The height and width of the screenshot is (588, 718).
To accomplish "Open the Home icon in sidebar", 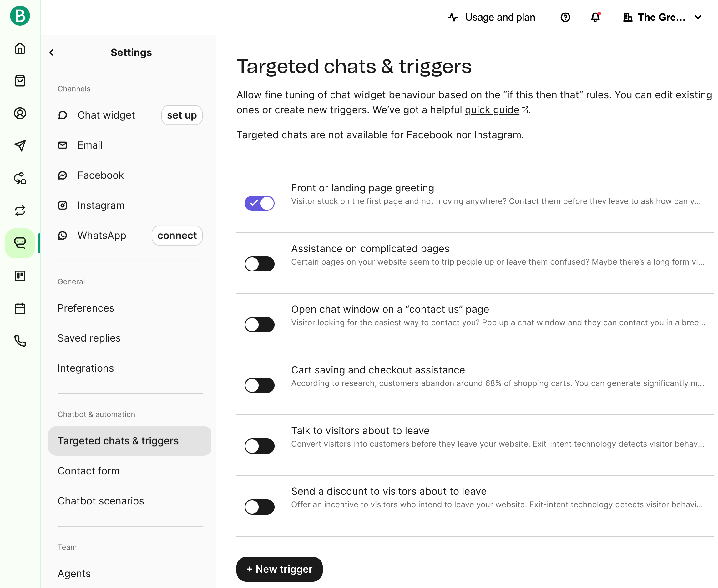I will tap(20, 48).
